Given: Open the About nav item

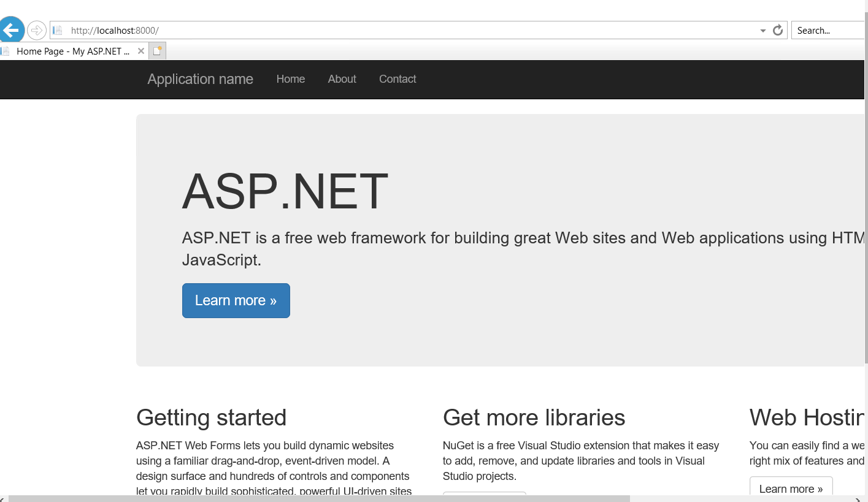Looking at the screenshot, I should (342, 79).
